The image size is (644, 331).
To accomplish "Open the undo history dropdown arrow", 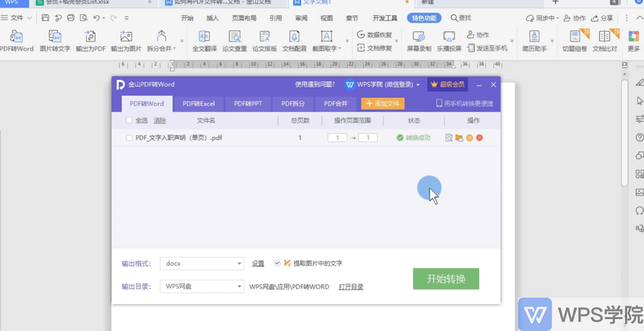I will (104, 18).
